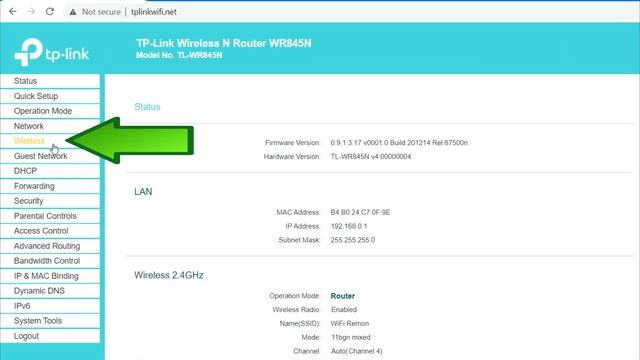
Task: Open Access Control in sidebar
Action: point(50,231)
